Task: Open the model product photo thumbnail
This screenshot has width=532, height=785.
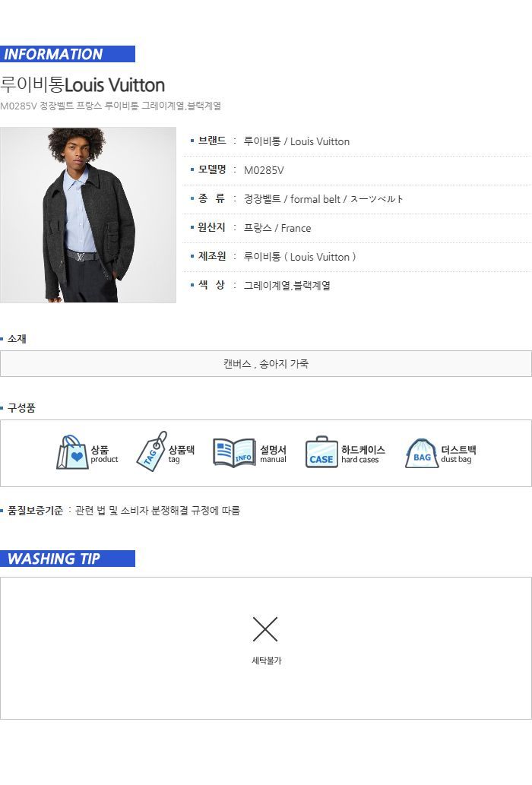Action: tap(88, 215)
